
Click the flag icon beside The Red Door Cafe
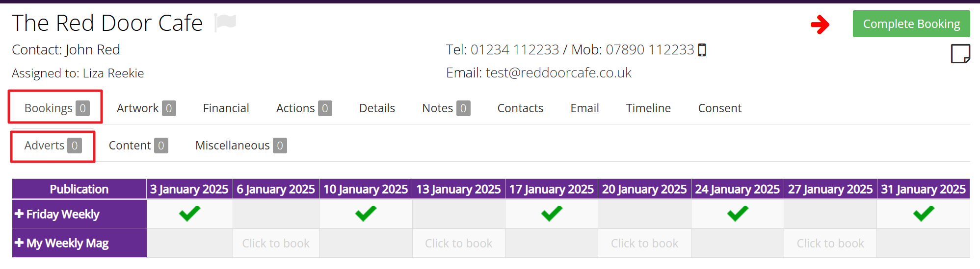pos(225,23)
